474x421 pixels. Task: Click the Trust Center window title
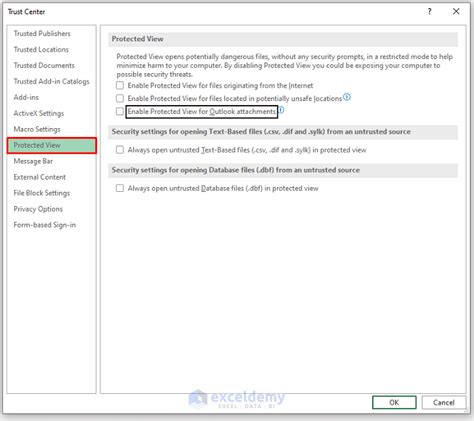pyautogui.click(x=26, y=12)
